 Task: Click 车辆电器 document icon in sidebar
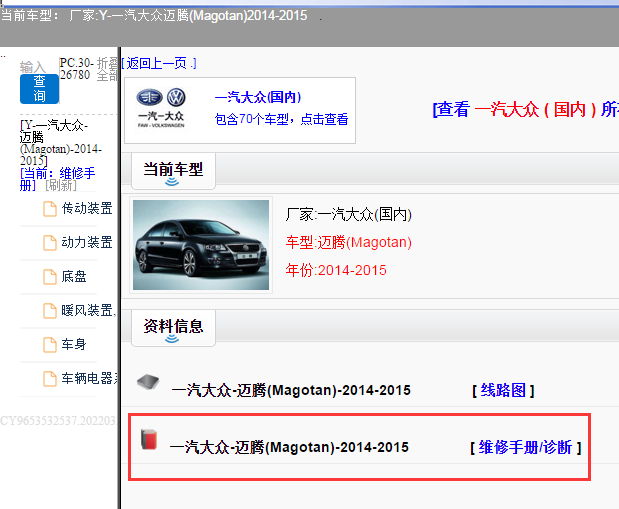[50, 378]
